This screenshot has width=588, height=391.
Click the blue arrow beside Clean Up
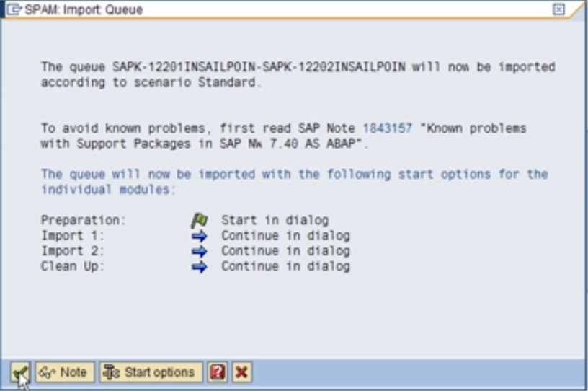point(199,267)
